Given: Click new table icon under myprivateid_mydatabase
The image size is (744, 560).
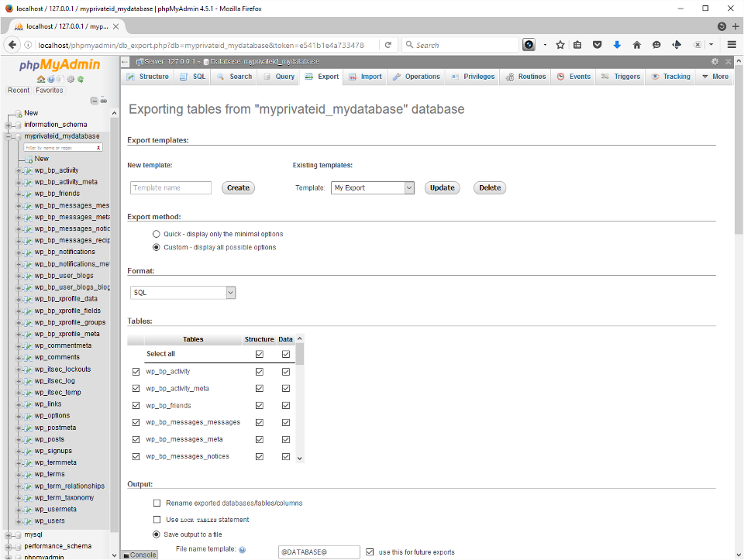Looking at the screenshot, I should pos(29,160).
